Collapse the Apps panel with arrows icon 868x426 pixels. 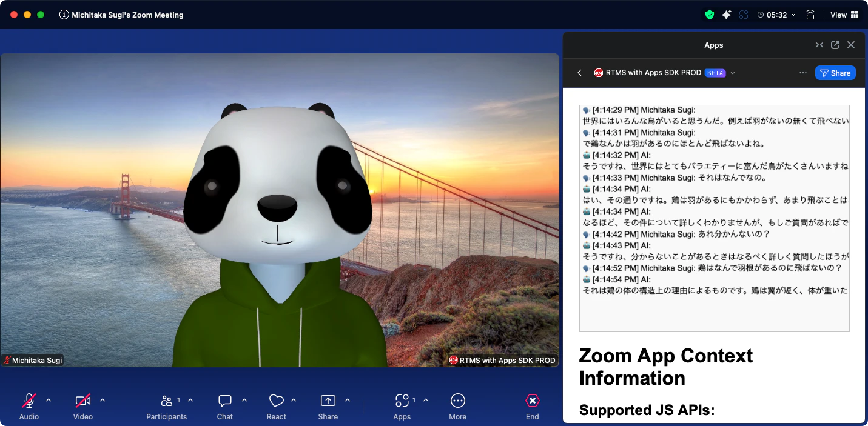click(819, 45)
